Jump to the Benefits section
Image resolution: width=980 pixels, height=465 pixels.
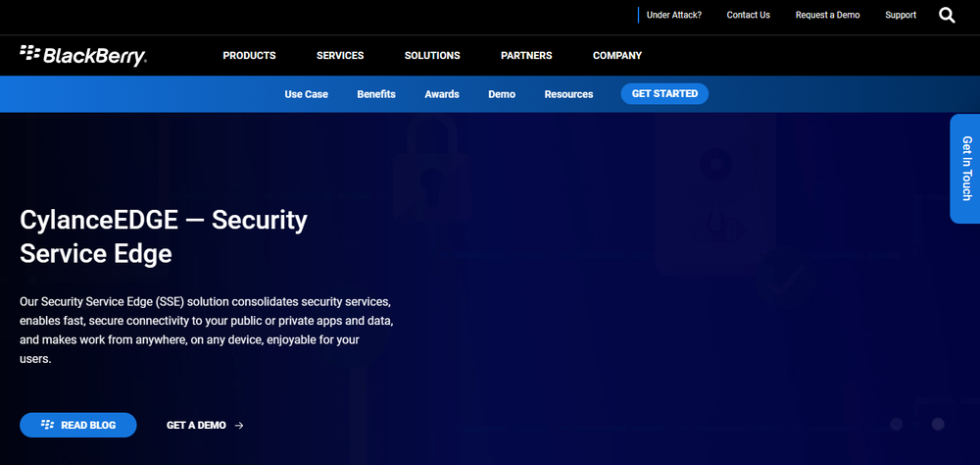(x=376, y=94)
